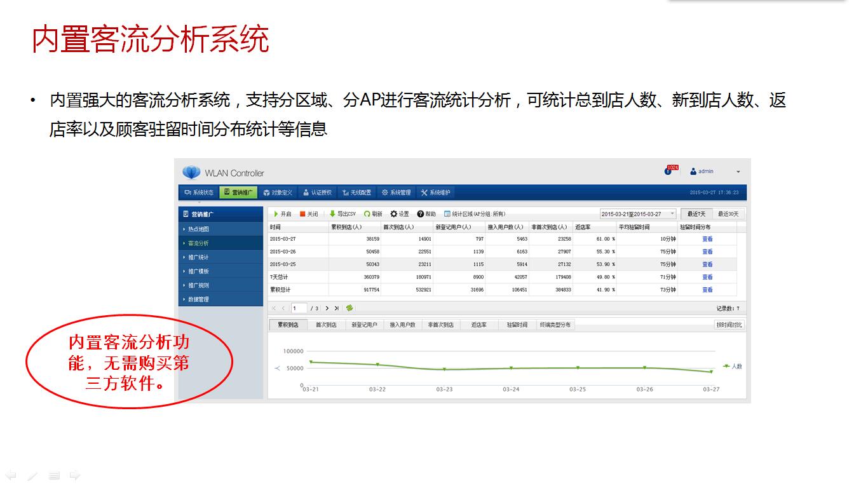Click 查看 link for 2015-03-27 row
Screen dimensions: 868x488
[x=707, y=239]
